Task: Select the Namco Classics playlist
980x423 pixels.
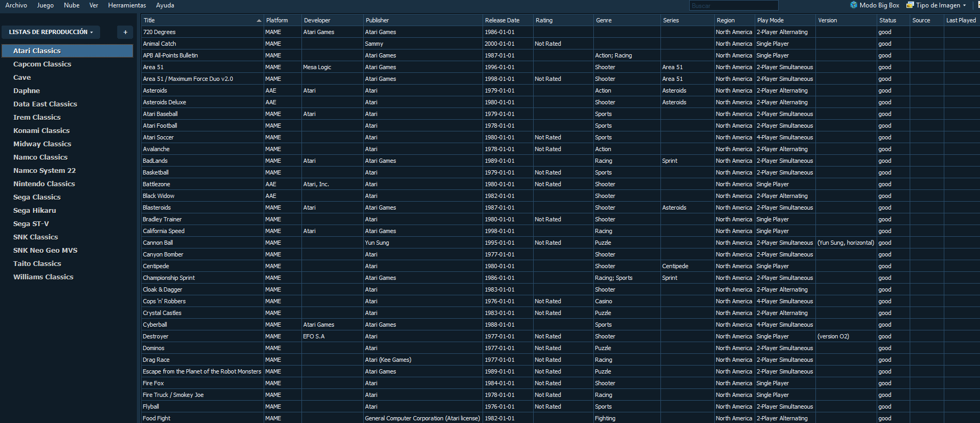Action: click(40, 157)
